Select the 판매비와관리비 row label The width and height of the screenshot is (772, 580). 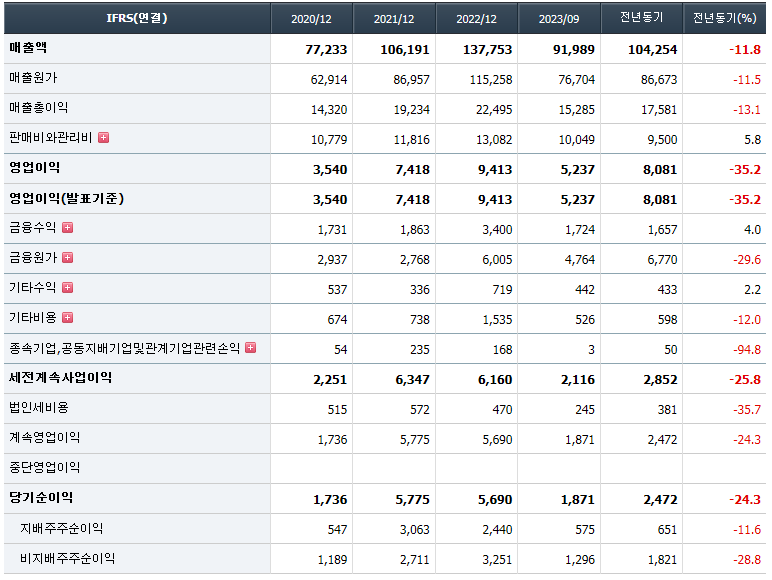coord(51,138)
